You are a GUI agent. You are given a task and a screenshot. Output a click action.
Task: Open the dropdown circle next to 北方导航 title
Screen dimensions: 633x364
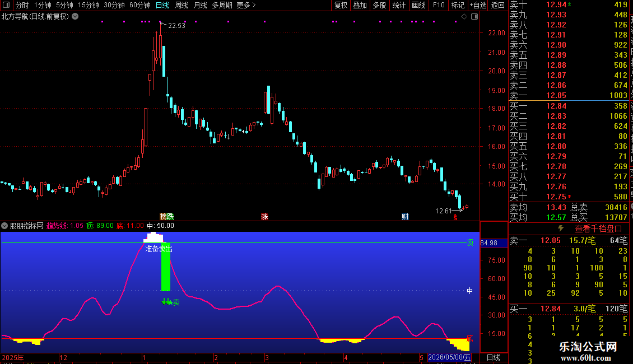pyautogui.click(x=75, y=17)
